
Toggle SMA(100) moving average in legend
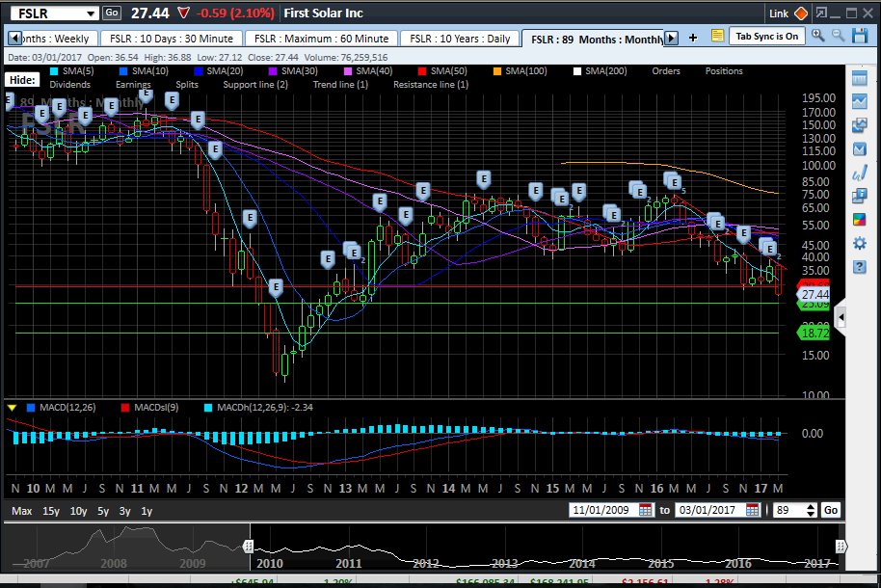pos(520,70)
